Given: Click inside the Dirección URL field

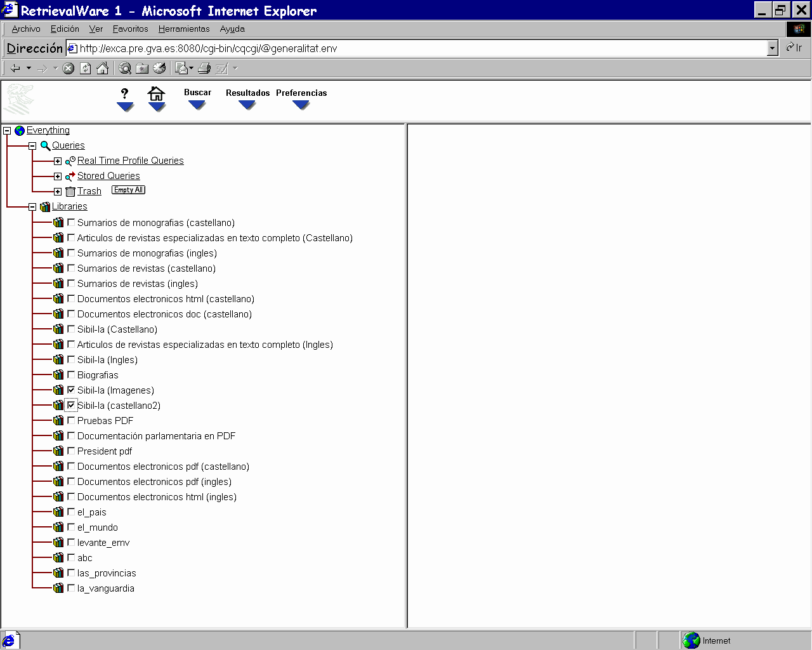Looking at the screenshot, I should pos(419,48).
